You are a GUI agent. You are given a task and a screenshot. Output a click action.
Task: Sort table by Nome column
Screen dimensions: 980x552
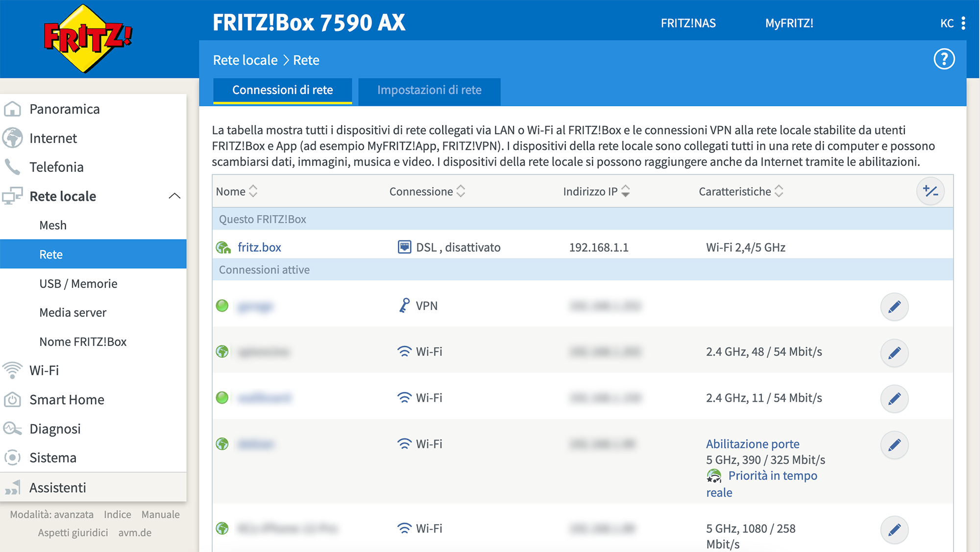point(237,191)
